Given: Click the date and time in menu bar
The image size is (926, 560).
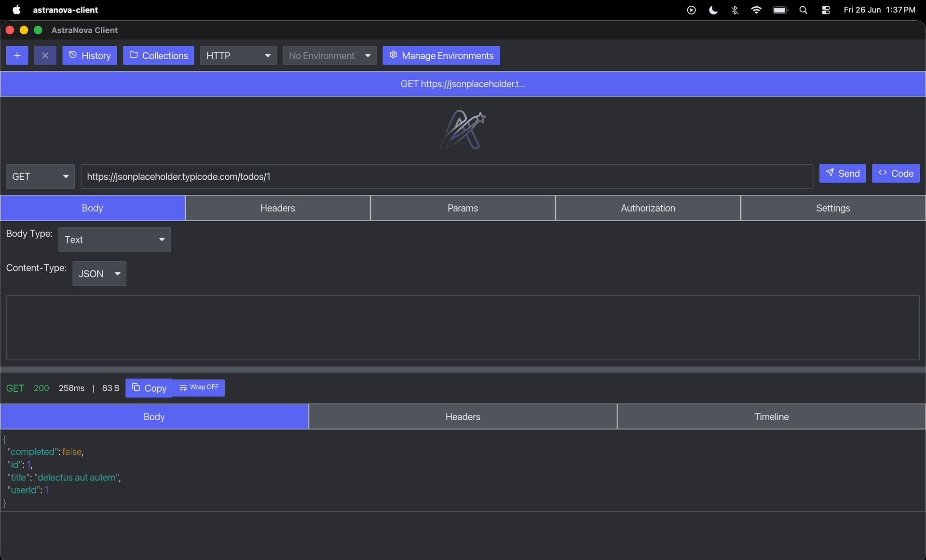Looking at the screenshot, I should pos(879,10).
